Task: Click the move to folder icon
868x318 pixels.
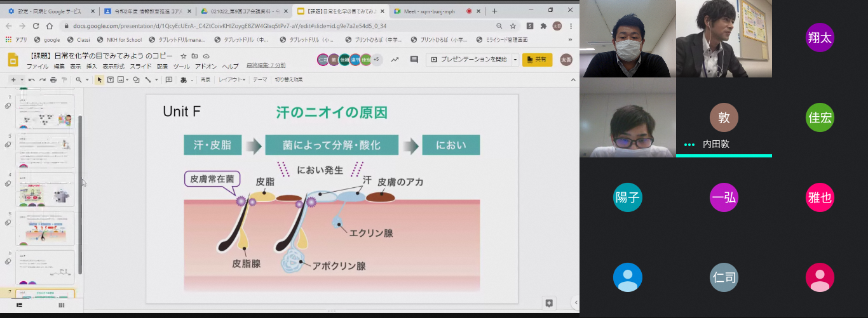Action: tap(194, 56)
